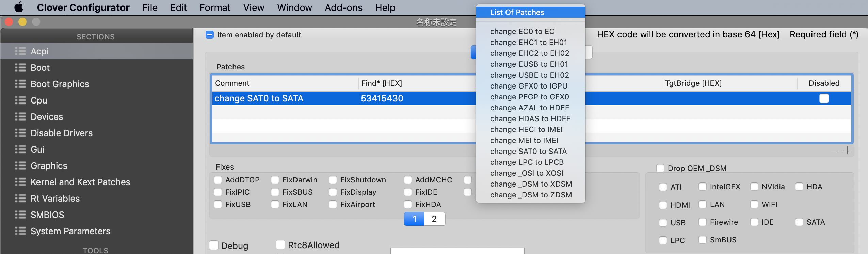Enable the FixDarwin checkbox
868x254 pixels.
(275, 180)
